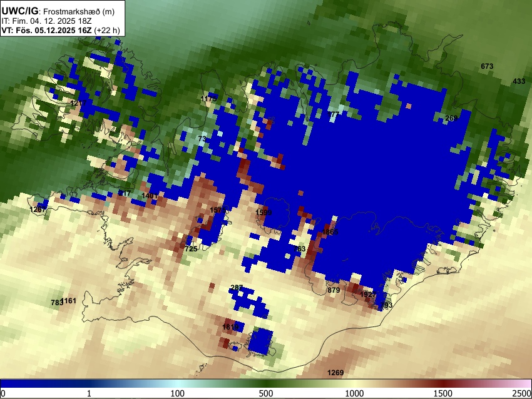This screenshot has width=532, height=399.
Task: Click the 0 tick on the color scale
Action: pos(3,393)
